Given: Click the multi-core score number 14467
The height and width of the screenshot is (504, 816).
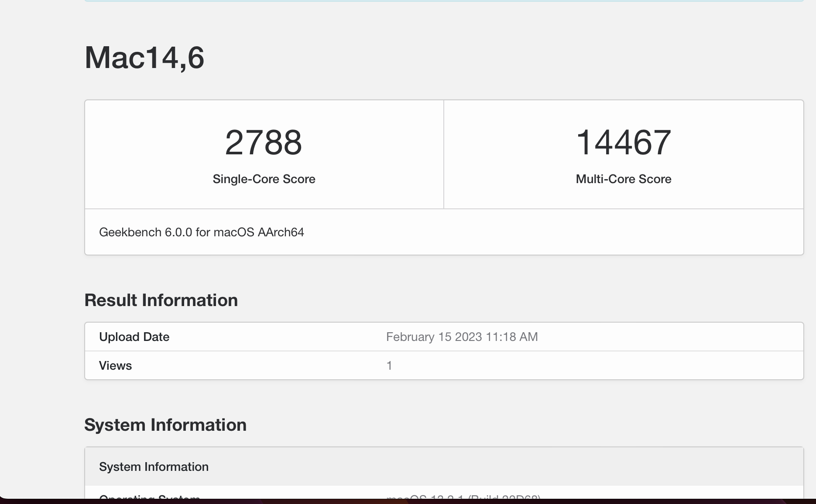Looking at the screenshot, I should pyautogui.click(x=623, y=142).
